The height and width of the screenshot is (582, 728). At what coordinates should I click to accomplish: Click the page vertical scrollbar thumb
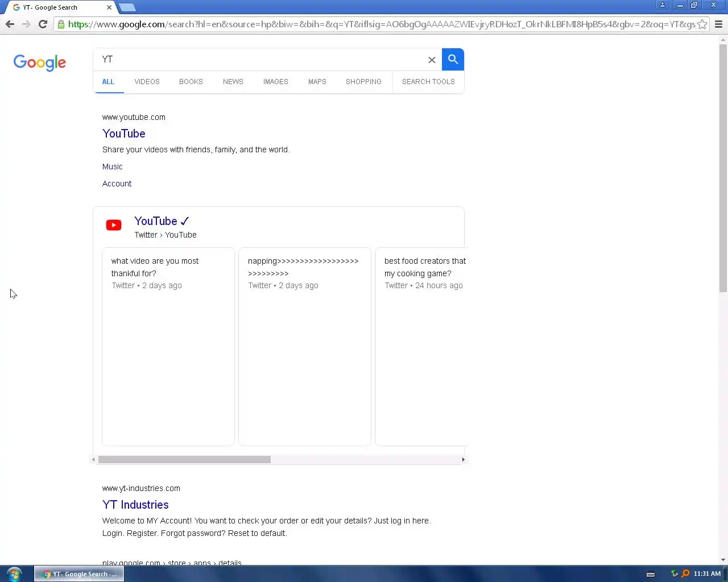723,168
